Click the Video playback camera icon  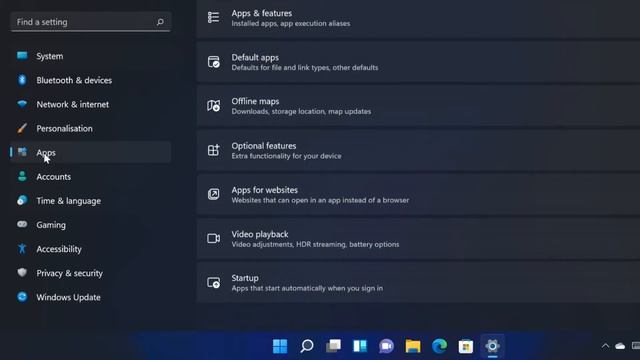[213, 238]
